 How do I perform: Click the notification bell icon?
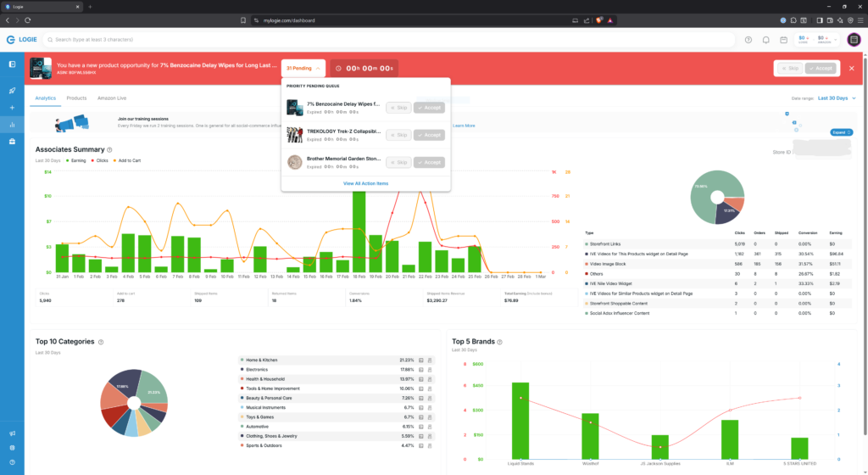766,39
